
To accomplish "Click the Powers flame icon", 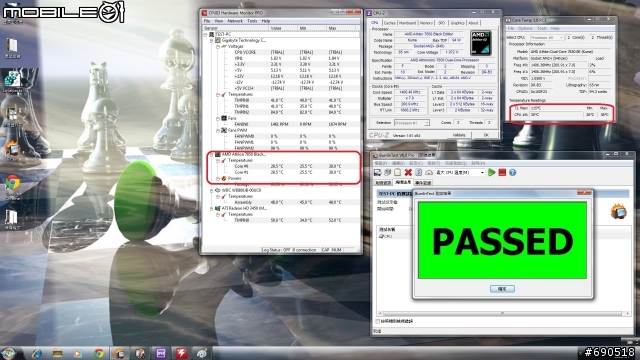I will point(224,178).
